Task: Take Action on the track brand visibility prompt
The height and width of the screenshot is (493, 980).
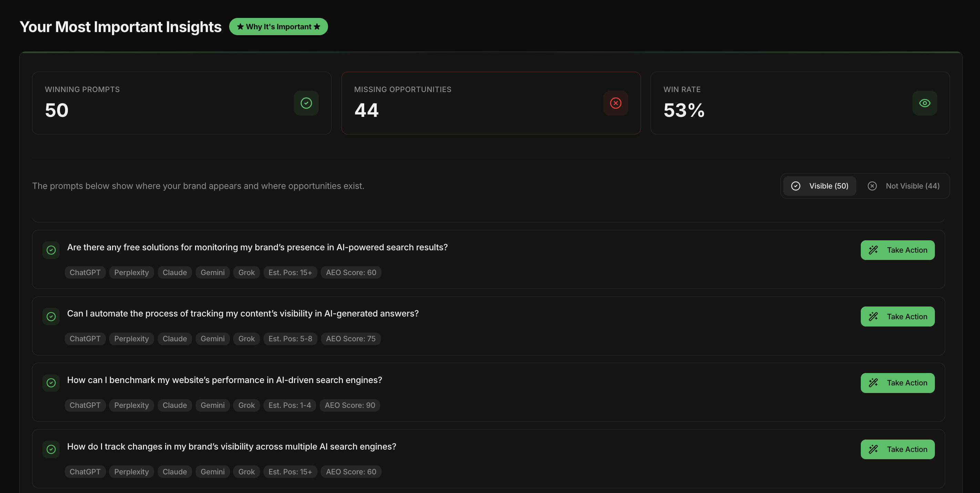Action: pyautogui.click(x=897, y=449)
